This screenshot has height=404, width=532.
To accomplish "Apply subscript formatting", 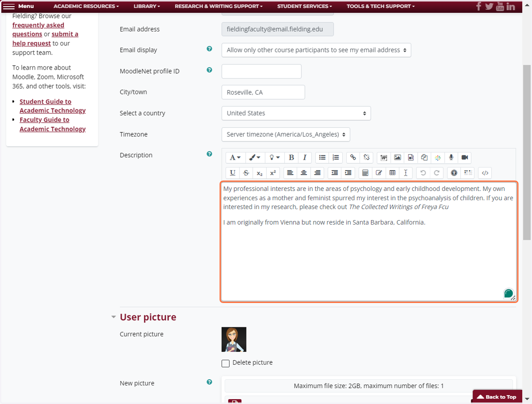I will [x=260, y=173].
